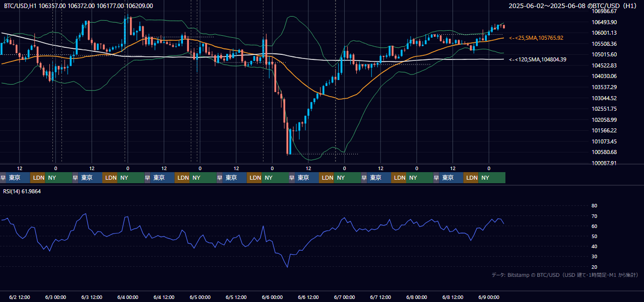Click the 6/6 00:00 date label
This screenshot has width=644, height=302.
click(273, 297)
